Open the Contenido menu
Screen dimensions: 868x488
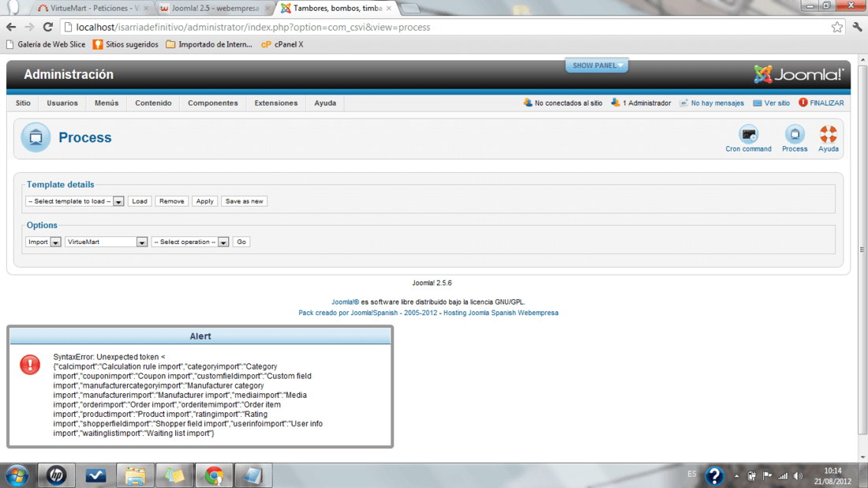point(153,103)
